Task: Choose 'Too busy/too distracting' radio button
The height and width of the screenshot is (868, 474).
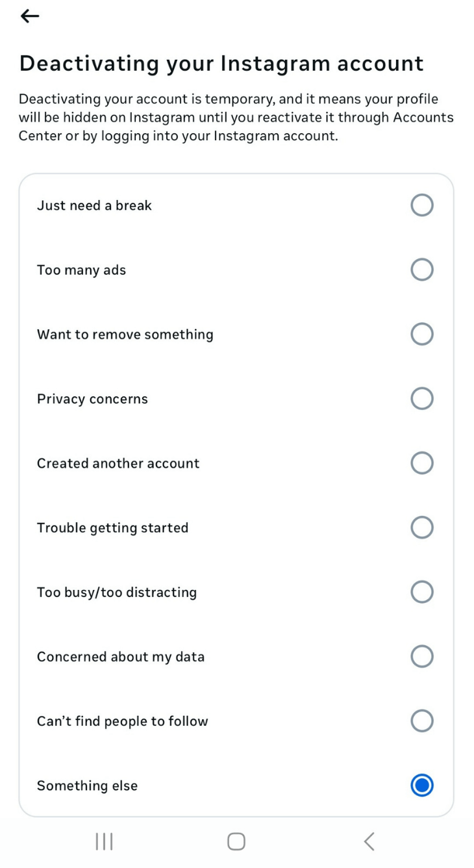Action: coord(421,592)
